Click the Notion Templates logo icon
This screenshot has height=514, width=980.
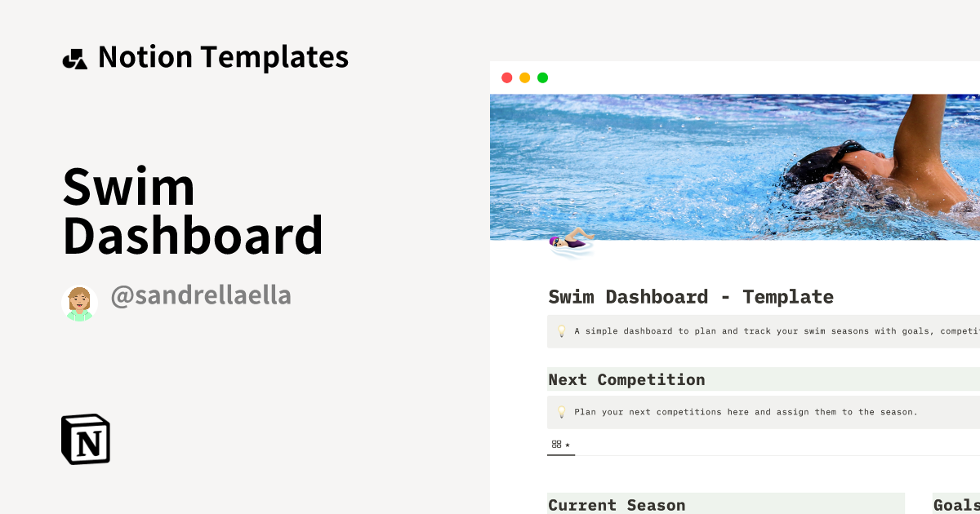(74, 56)
